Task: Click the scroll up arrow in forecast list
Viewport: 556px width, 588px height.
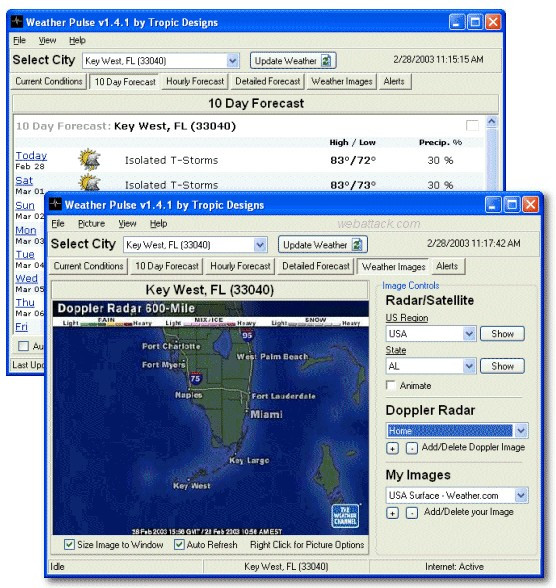Action: (x=492, y=122)
